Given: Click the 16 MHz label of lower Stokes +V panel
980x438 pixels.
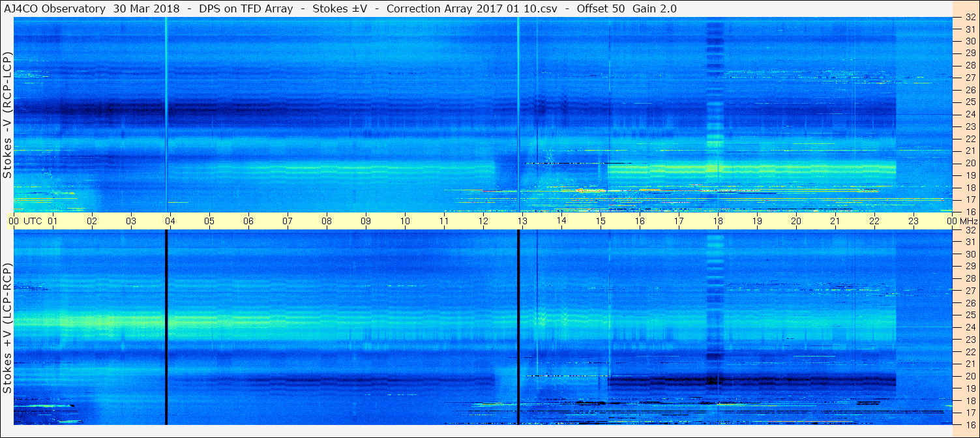Looking at the screenshot, I should (970, 424).
